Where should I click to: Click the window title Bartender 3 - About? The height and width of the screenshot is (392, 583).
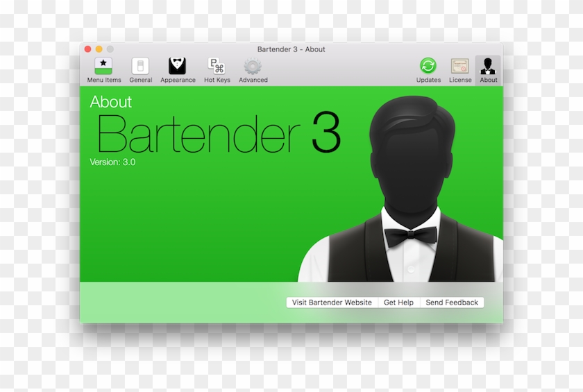[x=291, y=49]
